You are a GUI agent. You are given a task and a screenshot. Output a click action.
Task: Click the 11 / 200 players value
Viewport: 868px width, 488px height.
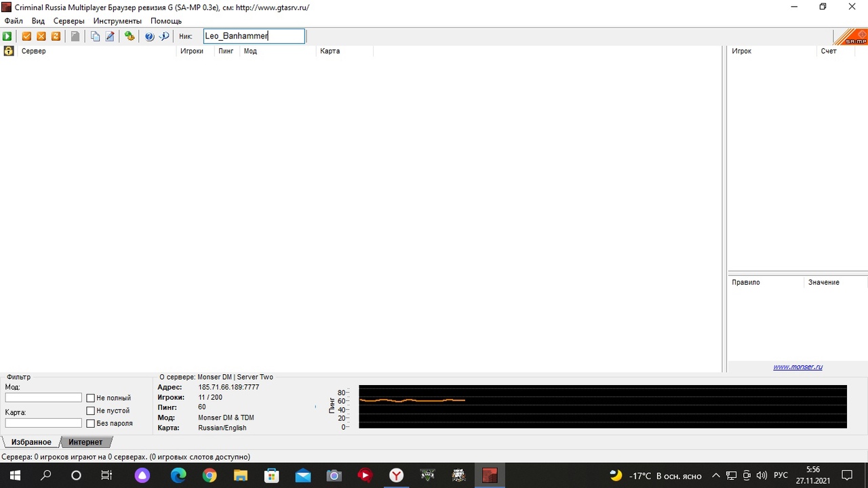tap(210, 397)
